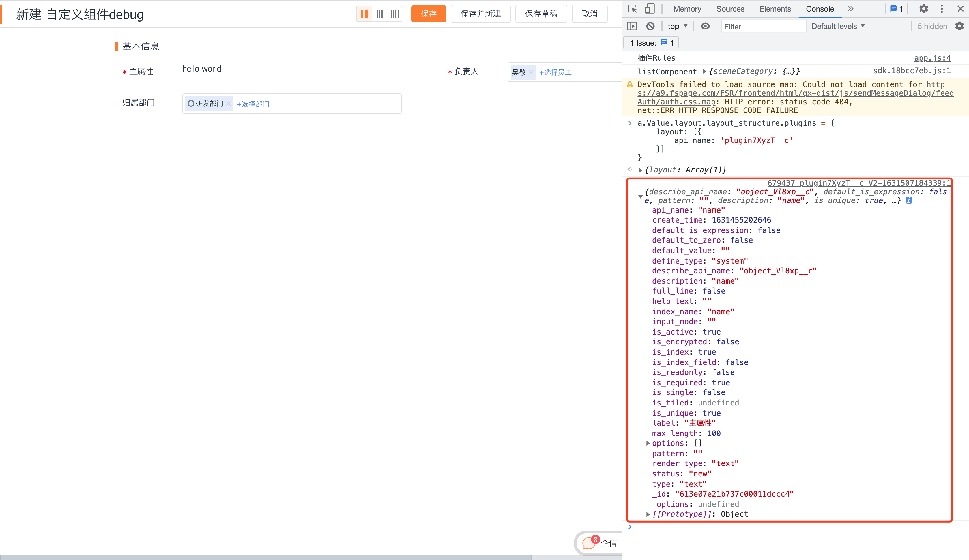The width and height of the screenshot is (969, 560).
Task: Toggle the eye/visibility icon in DevTools
Action: point(706,26)
